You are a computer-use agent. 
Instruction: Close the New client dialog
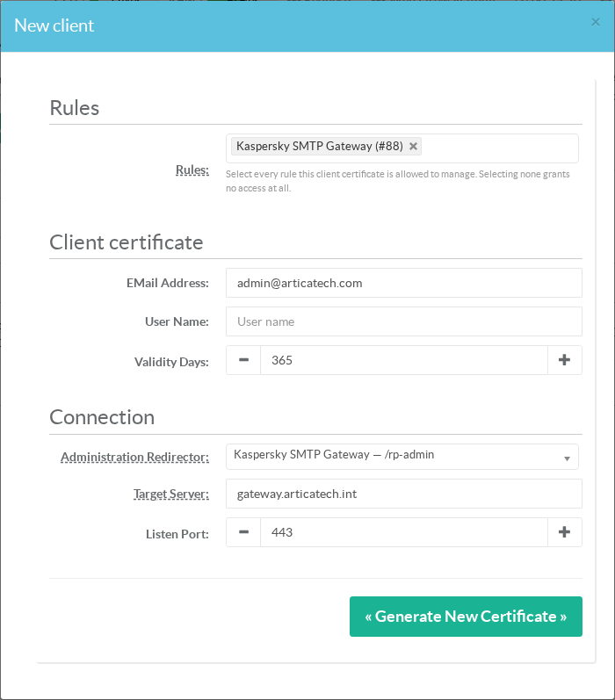coord(596,22)
